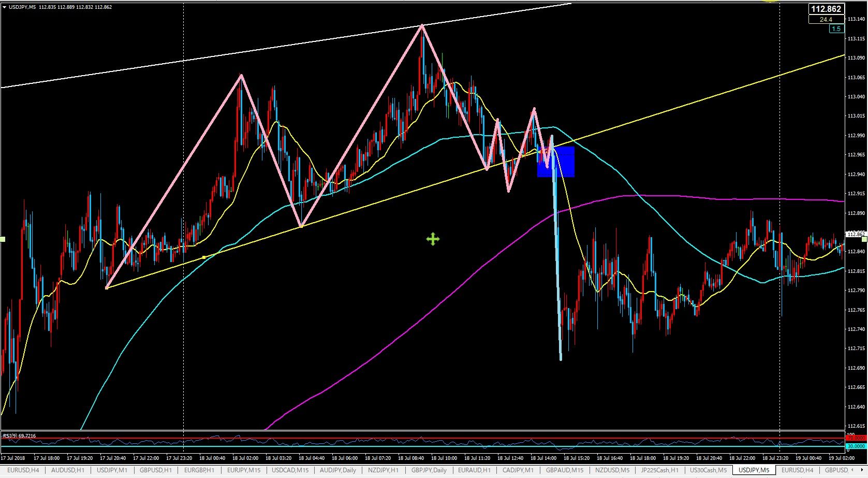868x478 pixels.
Task: Click the 112.640 price axis label
Action: click(x=857, y=407)
